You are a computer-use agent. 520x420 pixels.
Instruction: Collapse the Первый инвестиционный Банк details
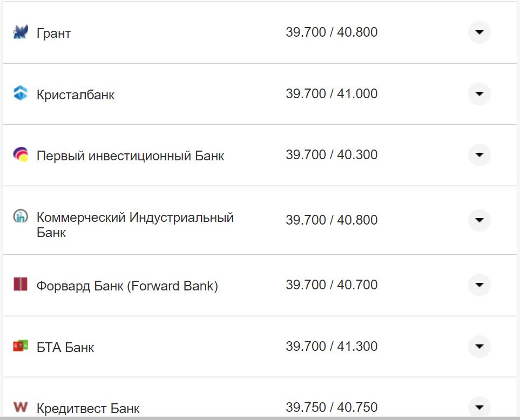point(479,155)
